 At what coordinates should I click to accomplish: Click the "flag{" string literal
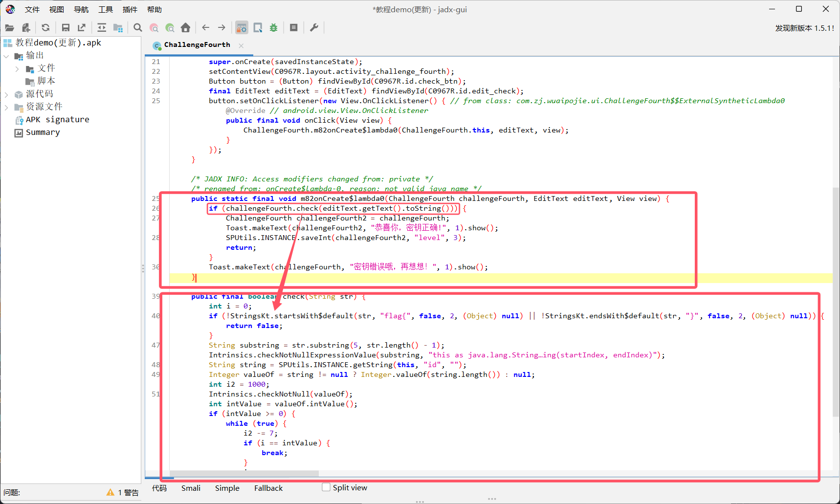coord(395,316)
